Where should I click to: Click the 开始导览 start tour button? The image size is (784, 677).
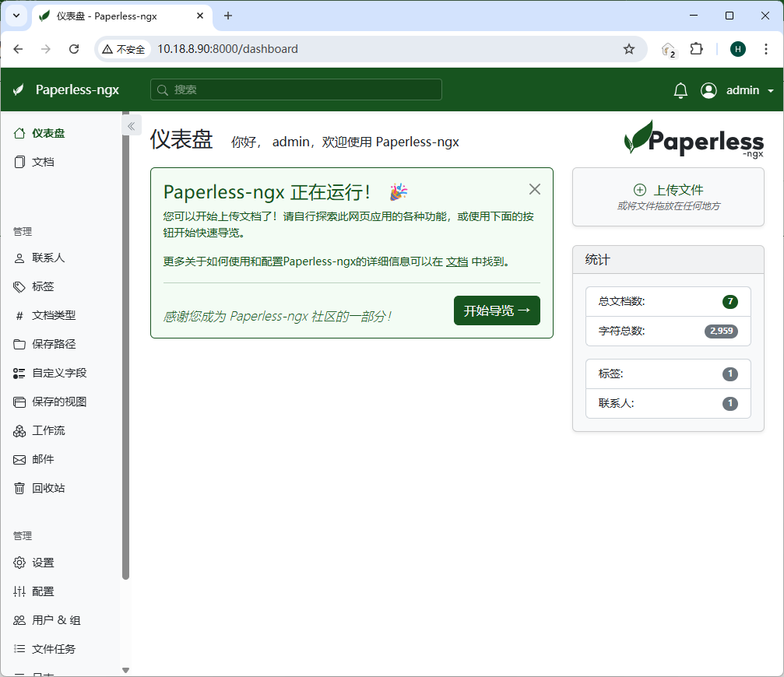coord(497,310)
